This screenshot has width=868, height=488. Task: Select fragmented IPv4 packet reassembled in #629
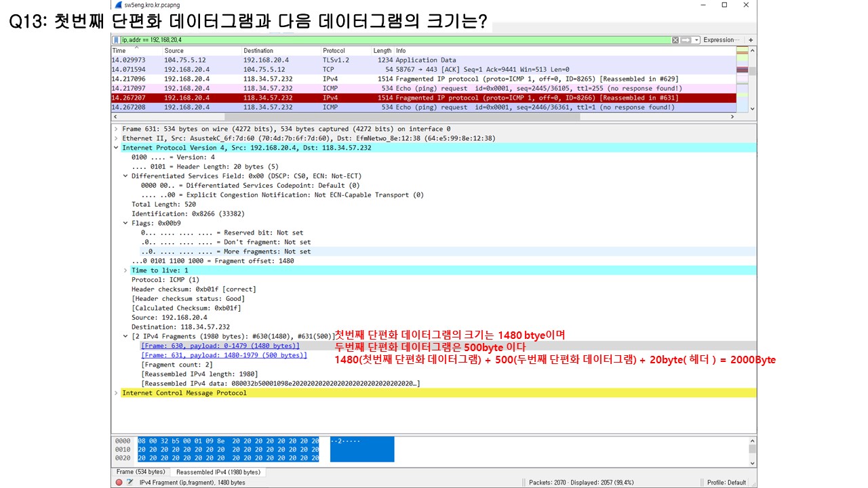pos(423,79)
